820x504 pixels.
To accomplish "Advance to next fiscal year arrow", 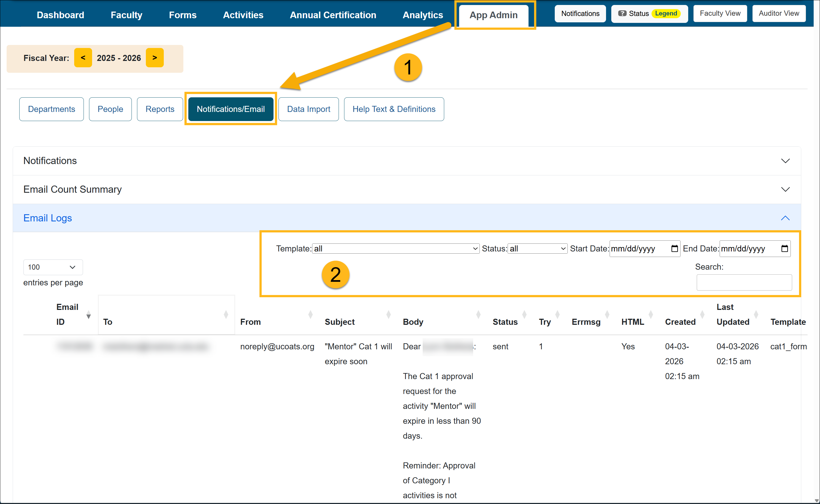I will [x=155, y=58].
